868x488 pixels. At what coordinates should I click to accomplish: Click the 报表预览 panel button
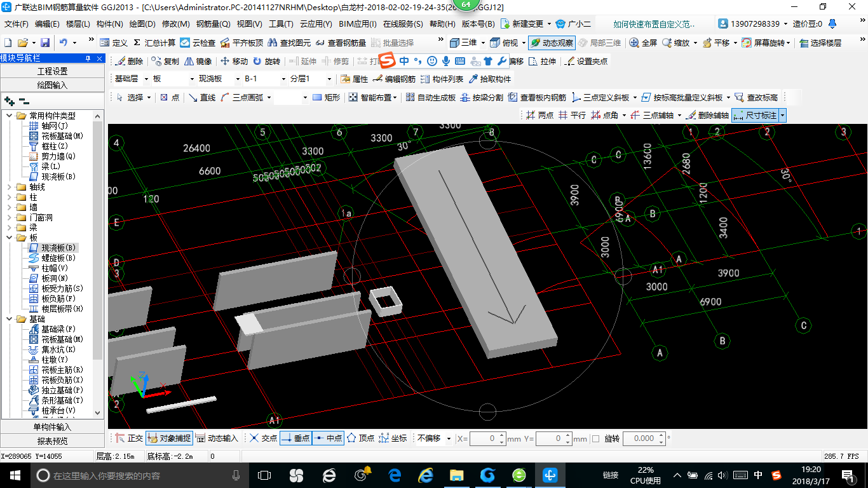[x=53, y=440]
